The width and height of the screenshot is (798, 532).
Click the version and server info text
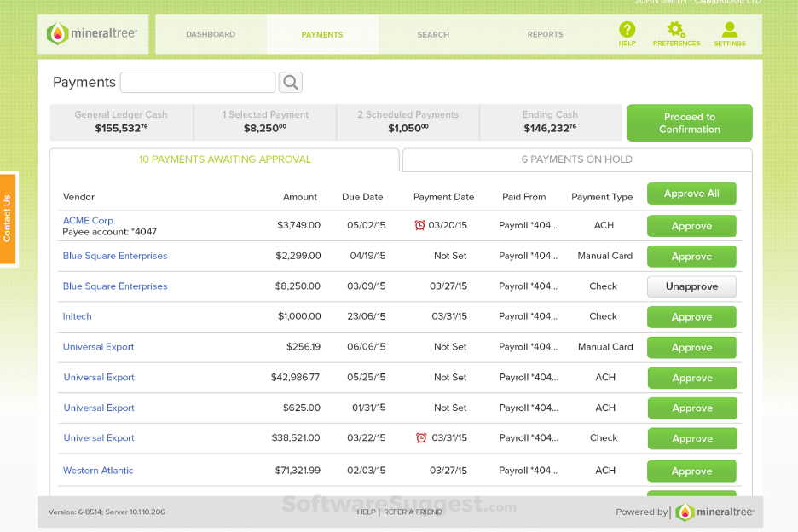pyautogui.click(x=107, y=512)
